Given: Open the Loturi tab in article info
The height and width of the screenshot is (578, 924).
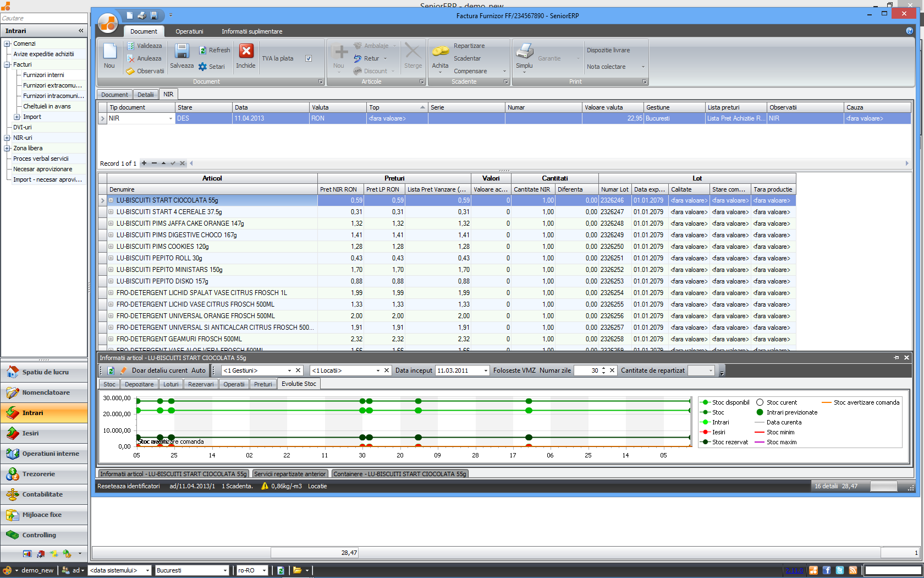Looking at the screenshot, I should pos(170,384).
